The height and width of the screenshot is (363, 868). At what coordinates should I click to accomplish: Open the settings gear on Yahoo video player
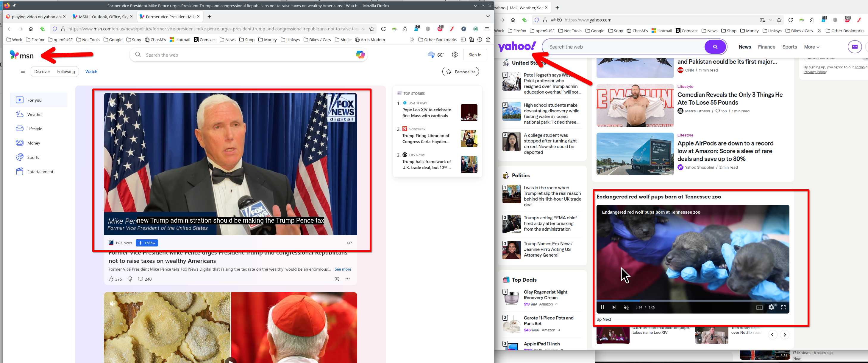[771, 307]
